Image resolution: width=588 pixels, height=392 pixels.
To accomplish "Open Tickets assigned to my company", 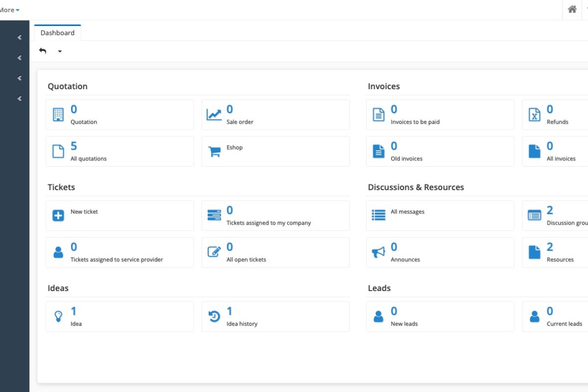I will [275, 216].
